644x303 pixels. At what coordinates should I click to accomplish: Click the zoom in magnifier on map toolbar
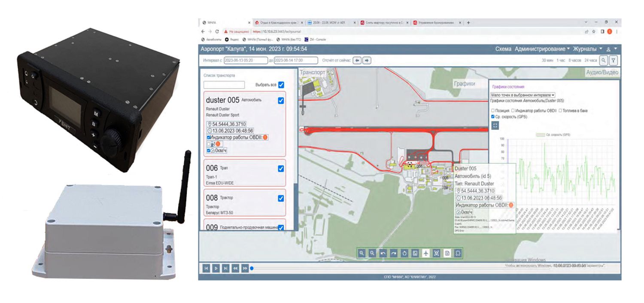pyautogui.click(x=362, y=254)
